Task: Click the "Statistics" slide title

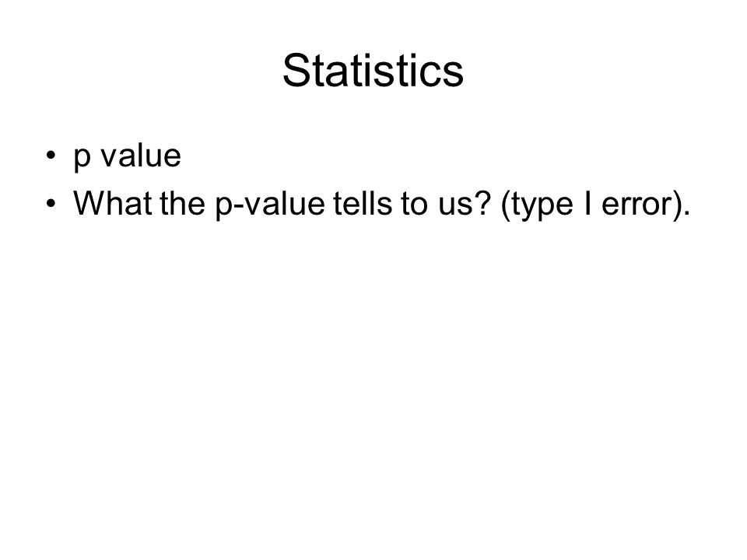Action: point(373,71)
